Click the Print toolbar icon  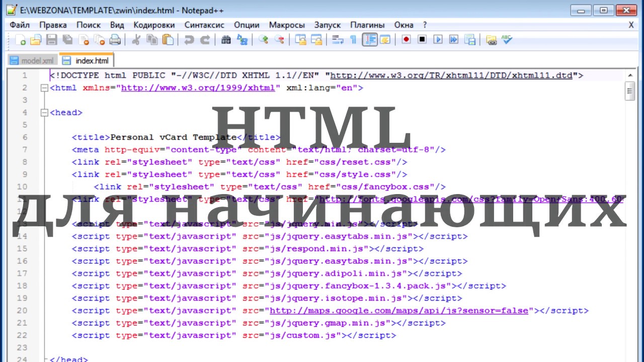(115, 40)
